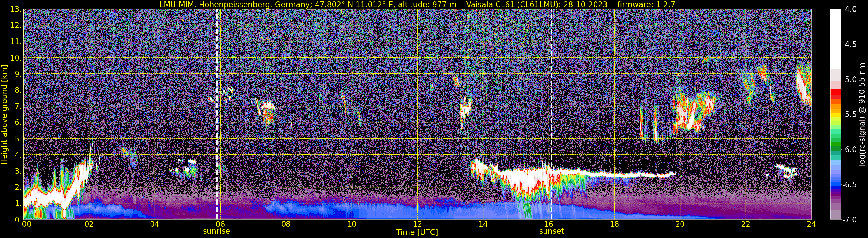
Task: Click the colorbar label 'log(rc-signal) @ 910.55 nm'
Action: coord(862,114)
